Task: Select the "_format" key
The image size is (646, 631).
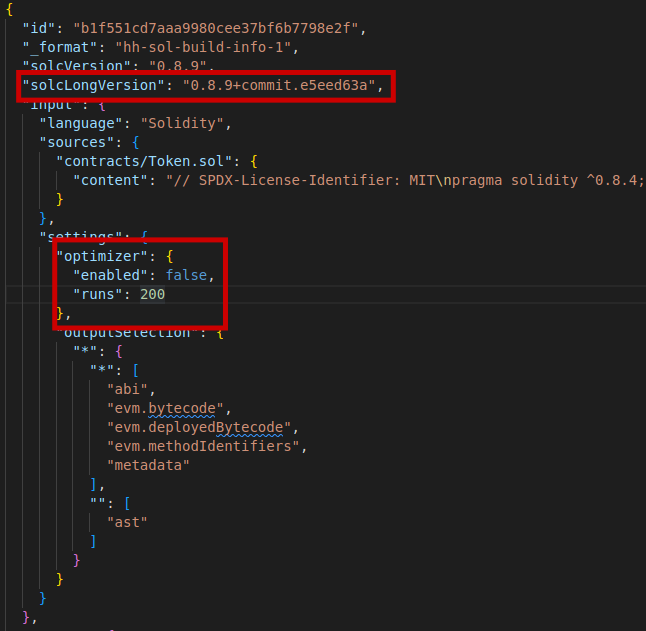Action: pyautogui.click(x=56, y=47)
